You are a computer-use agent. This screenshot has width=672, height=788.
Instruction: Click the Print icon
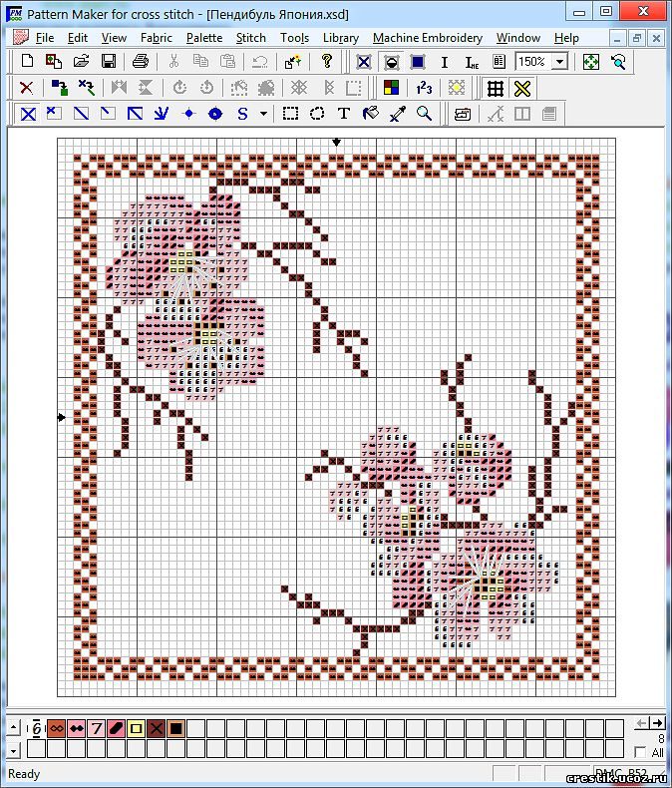click(x=141, y=61)
